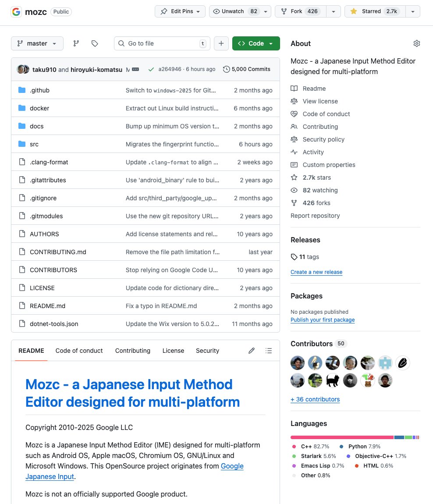Open the About settings gear
433x504 pixels.
(x=417, y=43)
